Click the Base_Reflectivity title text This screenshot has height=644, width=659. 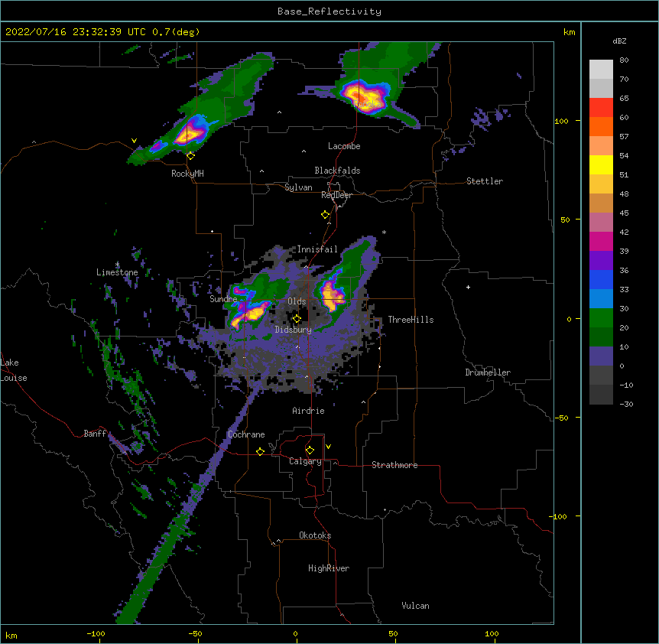(329, 11)
